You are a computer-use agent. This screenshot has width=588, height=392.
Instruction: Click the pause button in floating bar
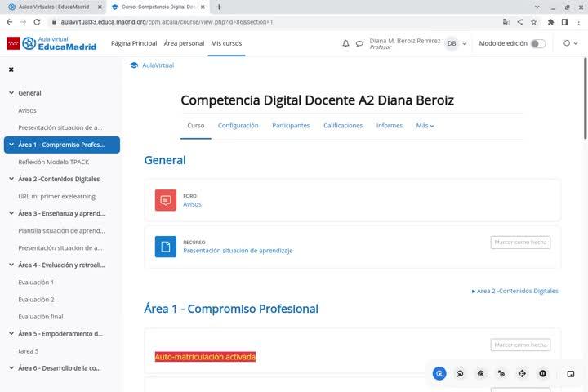point(542,373)
